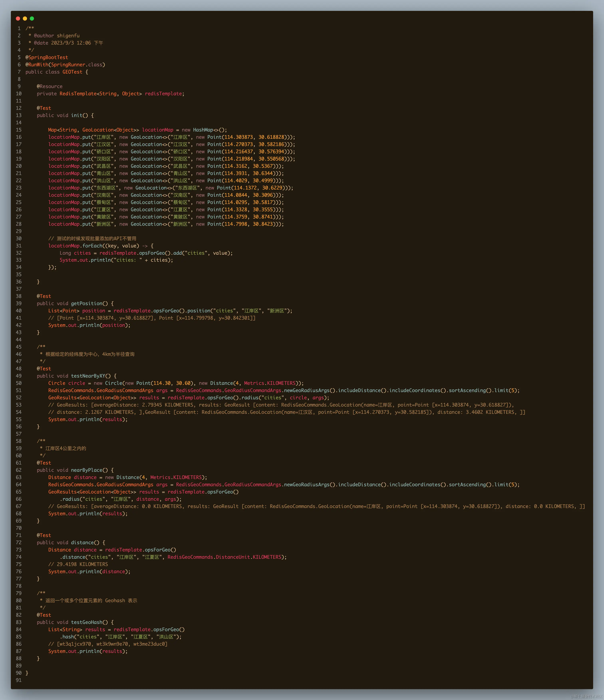Screen dimensions: 604x700
Task: Click the testGeoHash() method name
Action: pos(86,622)
